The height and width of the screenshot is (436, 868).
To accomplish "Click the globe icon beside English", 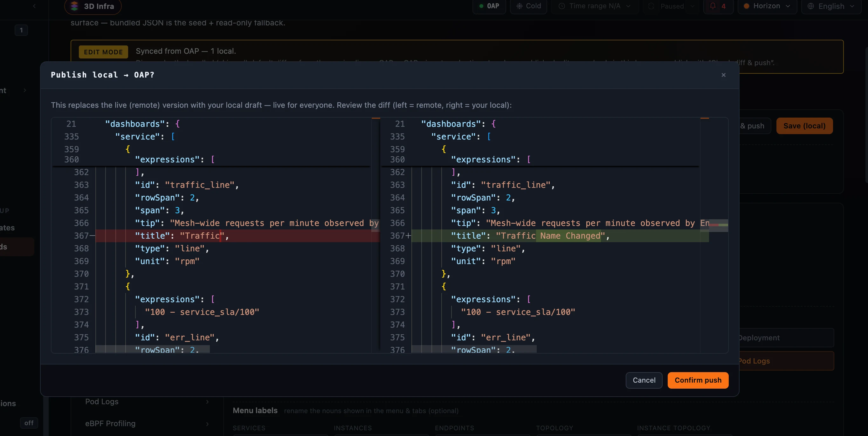I will tap(811, 6).
